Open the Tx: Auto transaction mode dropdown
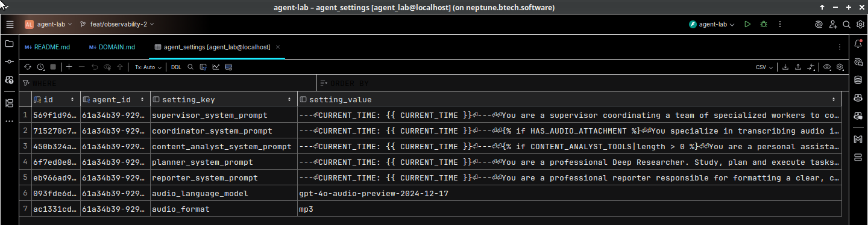The width and height of the screenshot is (868, 225). coord(148,67)
